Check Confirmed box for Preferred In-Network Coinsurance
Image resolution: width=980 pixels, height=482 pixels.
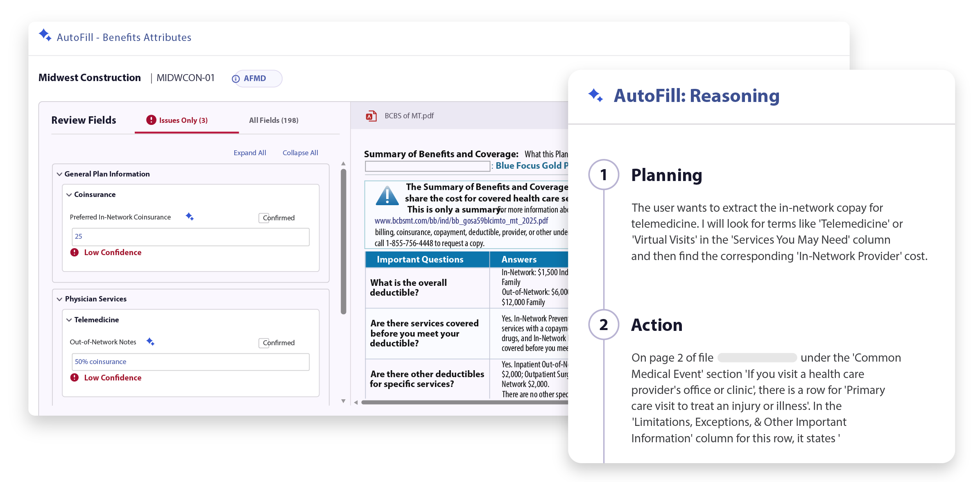[263, 218]
